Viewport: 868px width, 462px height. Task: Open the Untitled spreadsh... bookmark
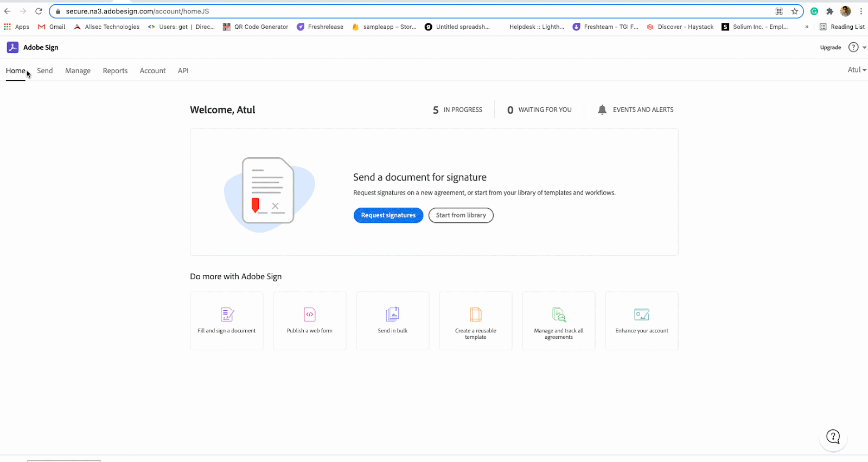click(457, 27)
